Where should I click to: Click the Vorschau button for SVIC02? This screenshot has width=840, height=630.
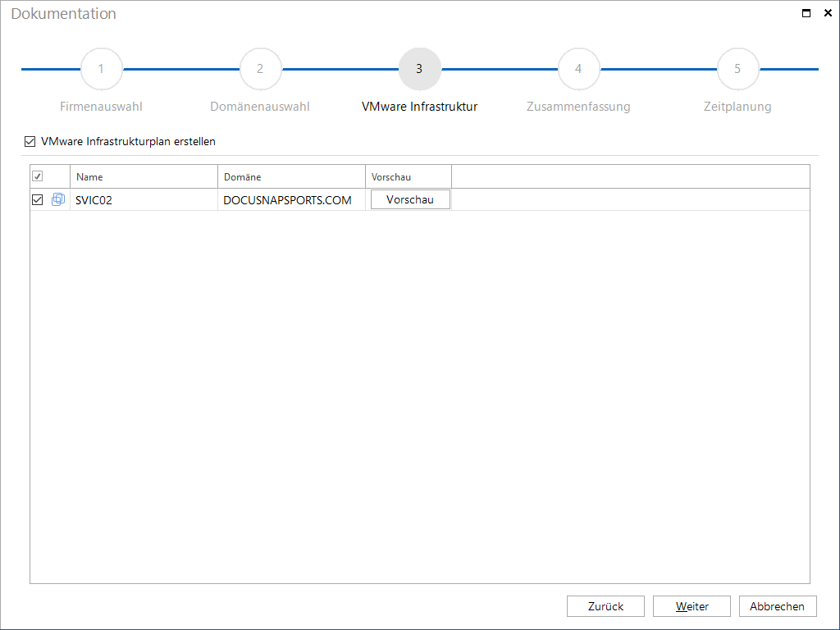tap(410, 199)
